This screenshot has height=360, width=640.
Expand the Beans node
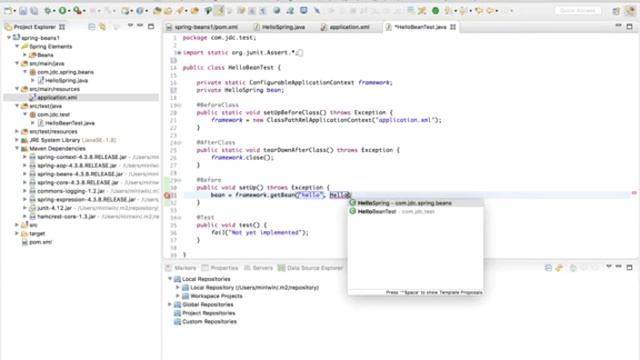(24, 55)
